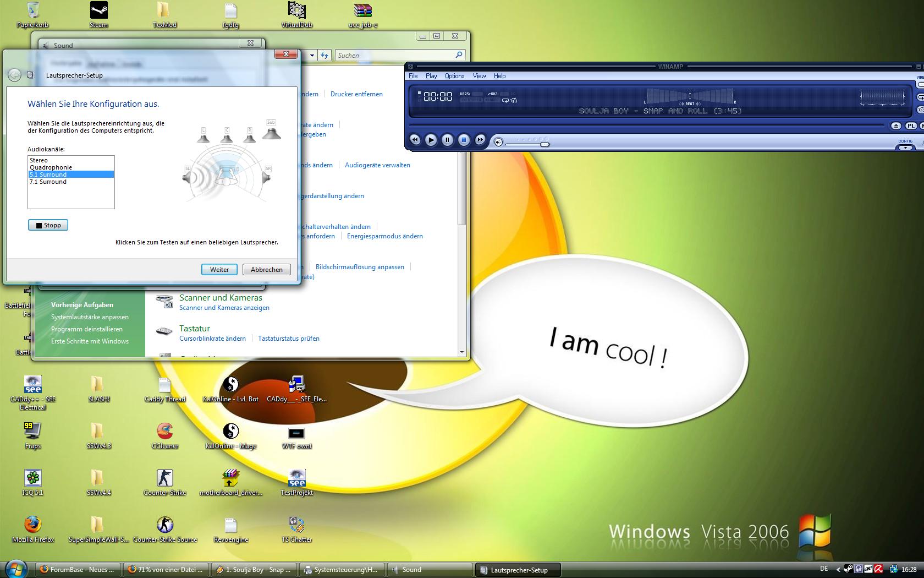This screenshot has width=924, height=578.
Task: Open the ICQ 5.1 desktop icon
Action: tap(32, 482)
